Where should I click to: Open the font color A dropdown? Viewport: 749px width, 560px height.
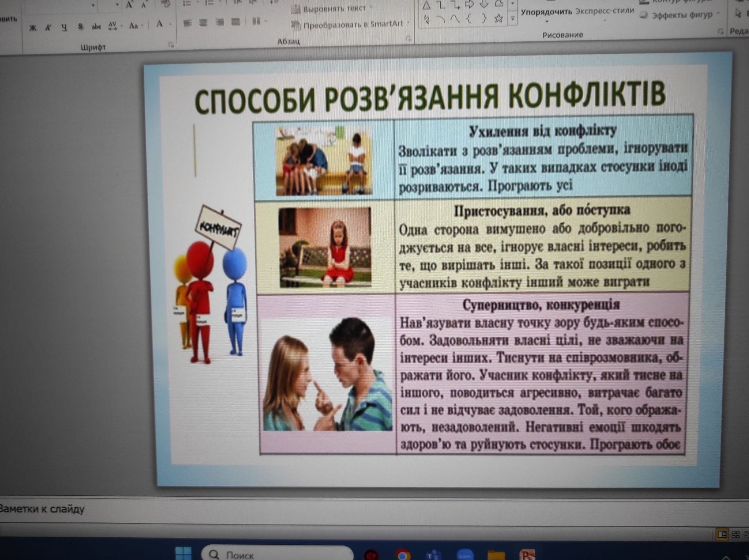(x=170, y=24)
